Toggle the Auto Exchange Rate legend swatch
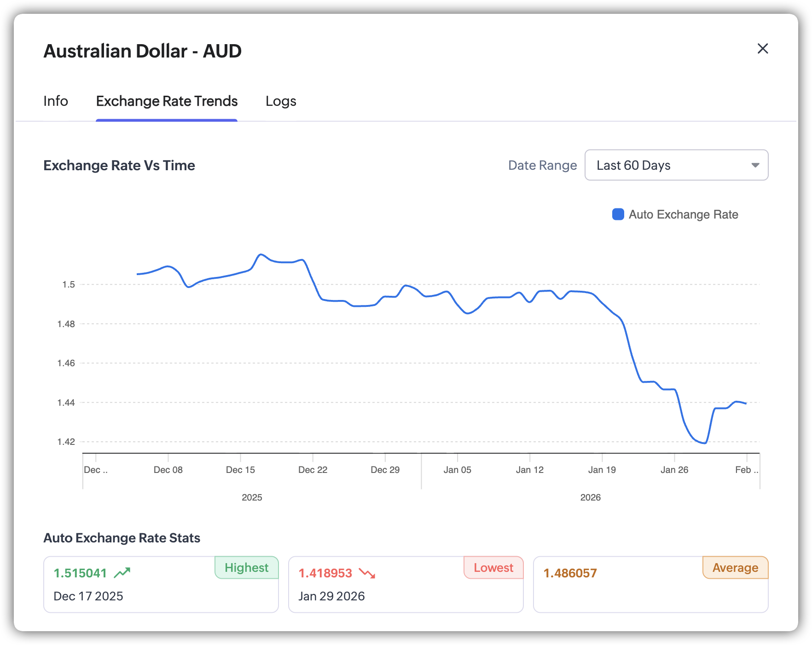The height and width of the screenshot is (645, 812). (618, 214)
